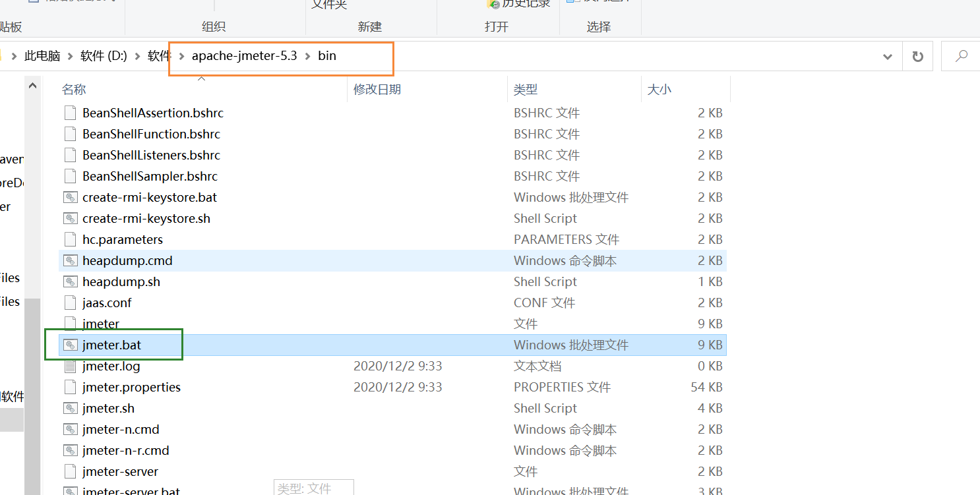Navigate to 此电脑 via the breadcrumb

(x=42, y=56)
